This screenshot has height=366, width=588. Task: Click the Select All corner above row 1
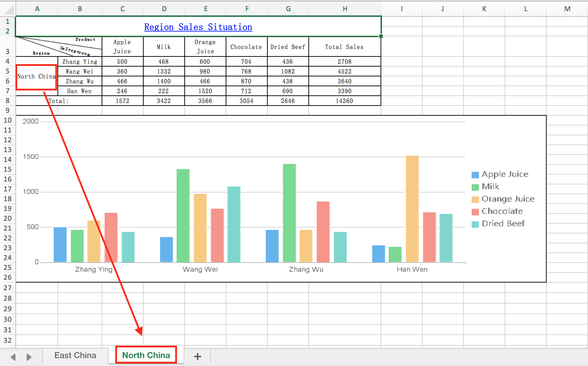pyautogui.click(x=7, y=9)
